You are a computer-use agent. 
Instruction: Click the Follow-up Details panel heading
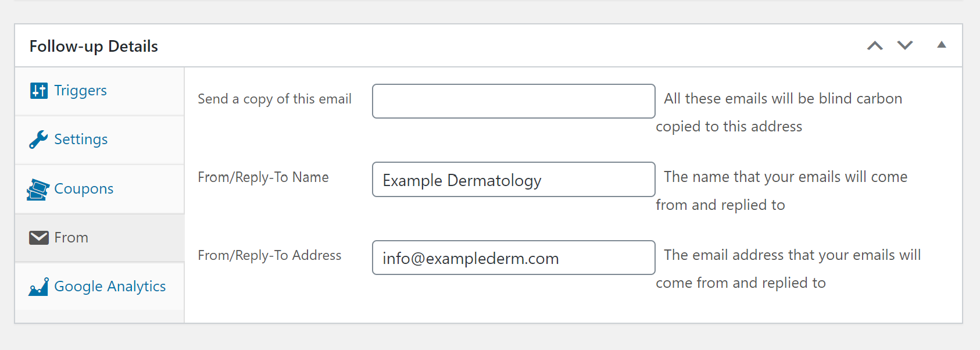click(94, 47)
